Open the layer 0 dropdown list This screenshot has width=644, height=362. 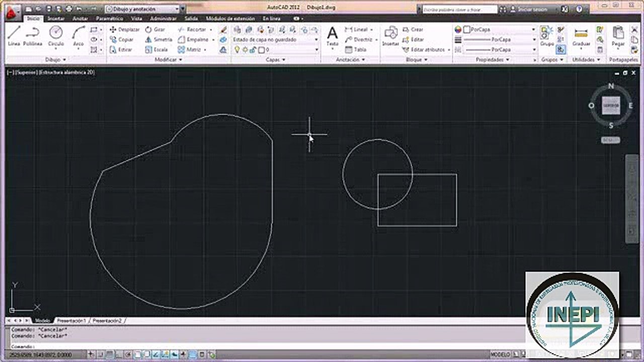[276, 50]
